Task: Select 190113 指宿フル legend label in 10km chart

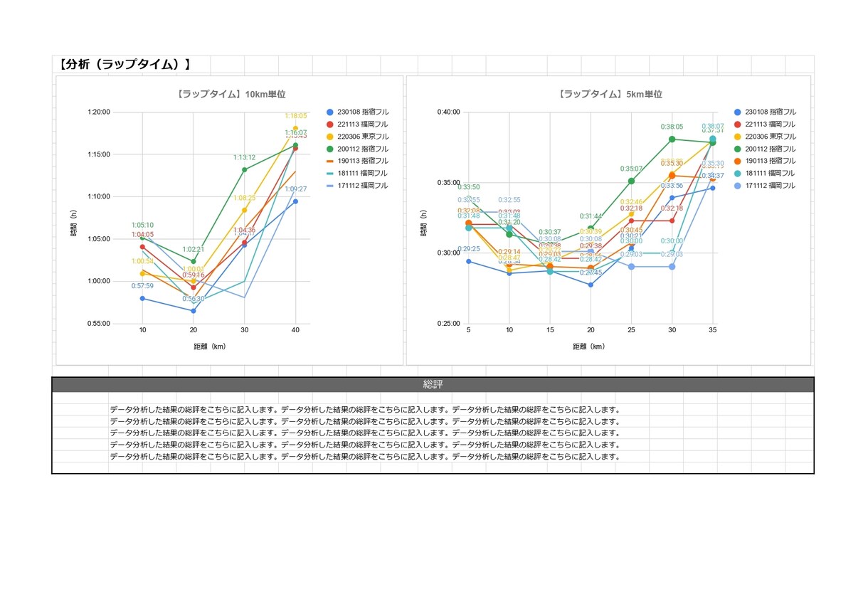Action: tap(363, 161)
